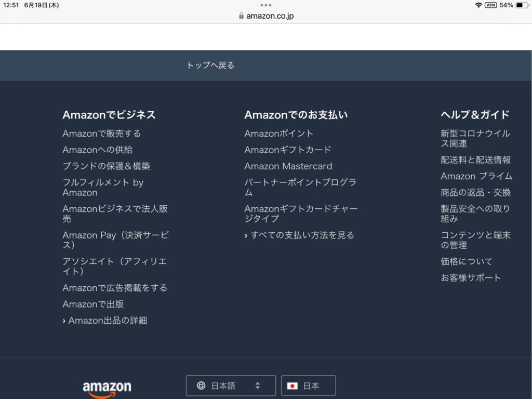Click the globe icon beside 日本語
The image size is (532, 399).
pos(201,385)
